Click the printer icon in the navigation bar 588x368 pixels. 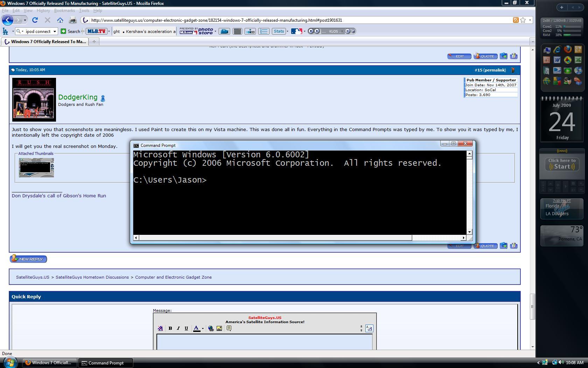pos(73,20)
